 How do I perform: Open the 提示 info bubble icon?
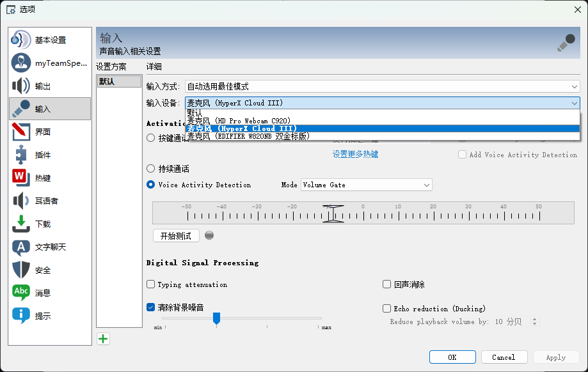click(21, 316)
